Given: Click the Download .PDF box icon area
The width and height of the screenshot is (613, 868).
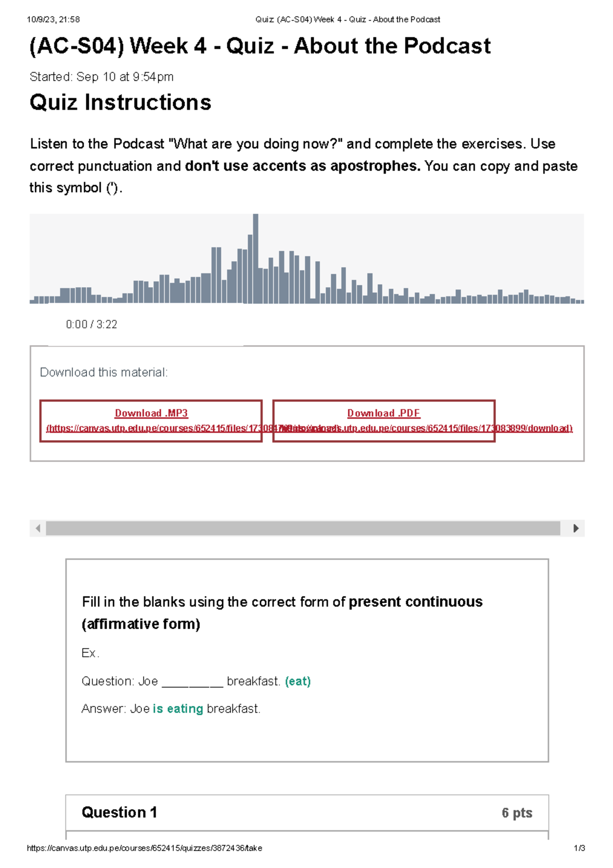Looking at the screenshot, I should 383,420.
